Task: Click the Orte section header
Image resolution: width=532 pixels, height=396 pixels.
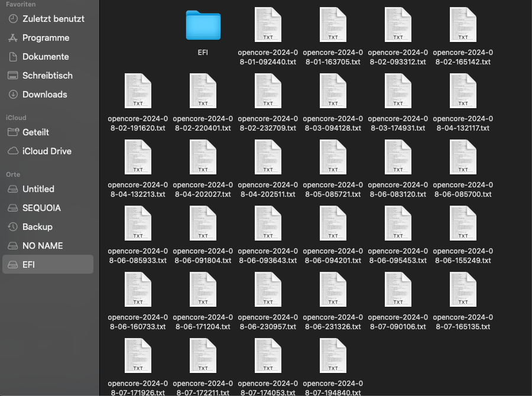Action: (x=13, y=174)
